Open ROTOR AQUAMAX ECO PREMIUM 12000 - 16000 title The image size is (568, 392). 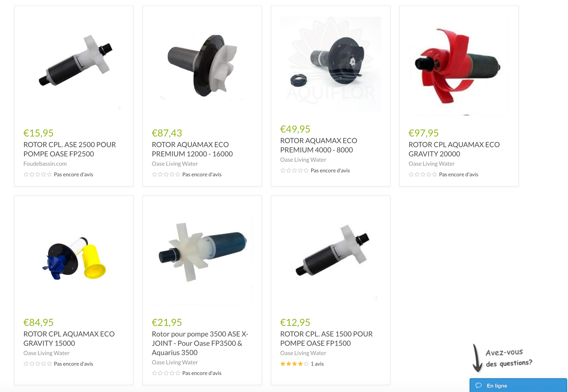[192, 149]
